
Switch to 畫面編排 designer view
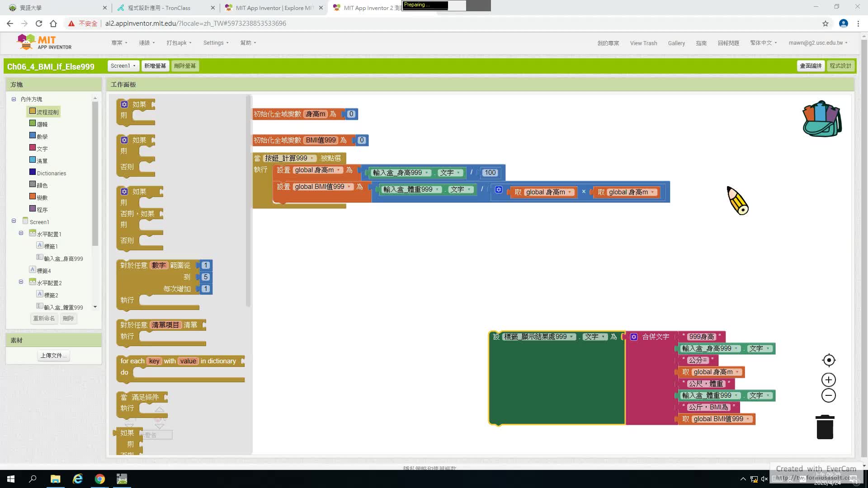pos(811,66)
